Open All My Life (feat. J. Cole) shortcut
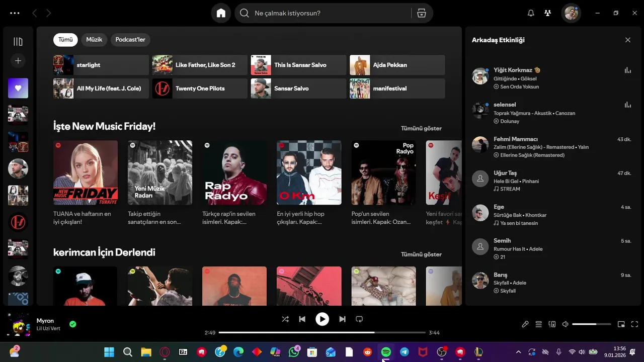 point(101,88)
